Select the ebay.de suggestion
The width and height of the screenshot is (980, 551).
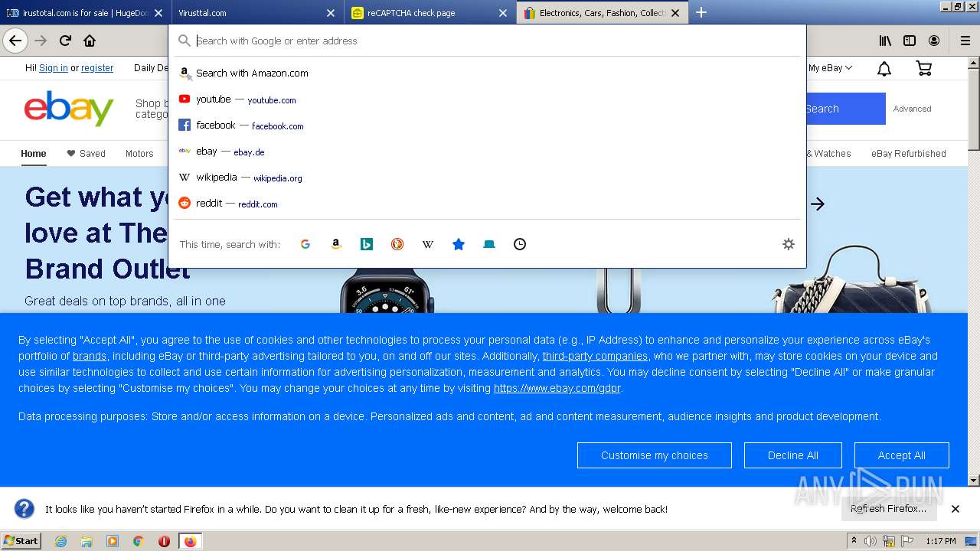[488, 152]
